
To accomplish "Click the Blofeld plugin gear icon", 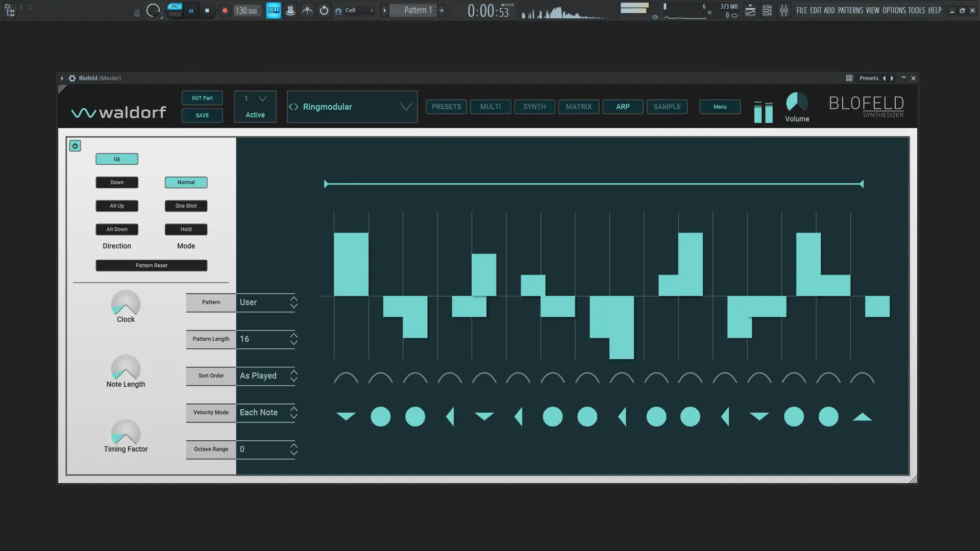I will 72,78.
